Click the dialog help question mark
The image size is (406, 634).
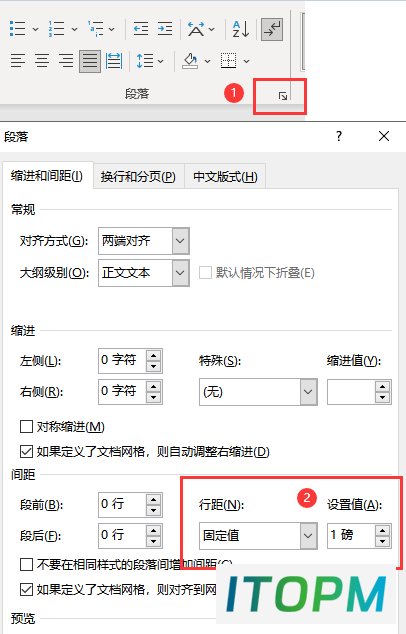(339, 136)
